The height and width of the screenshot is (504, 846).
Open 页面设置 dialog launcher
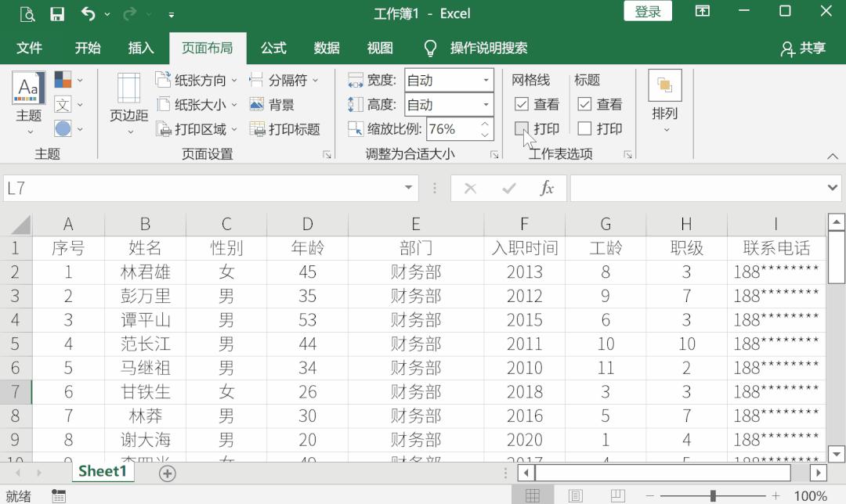tap(327, 155)
